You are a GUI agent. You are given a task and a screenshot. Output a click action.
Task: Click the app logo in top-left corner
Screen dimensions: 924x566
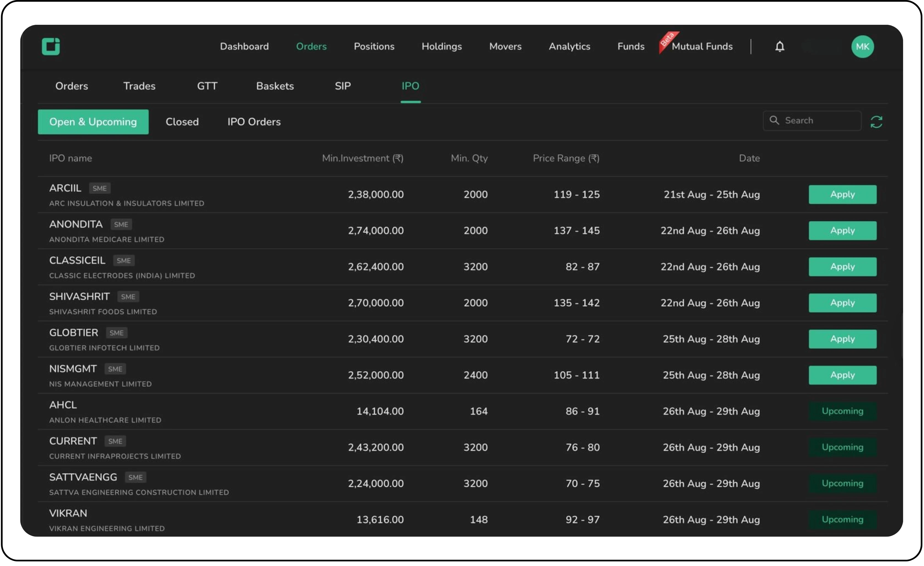(51, 47)
